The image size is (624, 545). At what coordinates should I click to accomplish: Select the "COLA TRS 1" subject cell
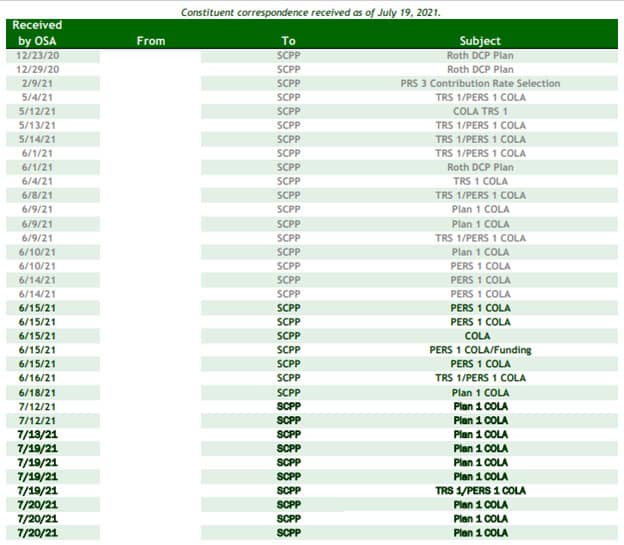(x=479, y=112)
